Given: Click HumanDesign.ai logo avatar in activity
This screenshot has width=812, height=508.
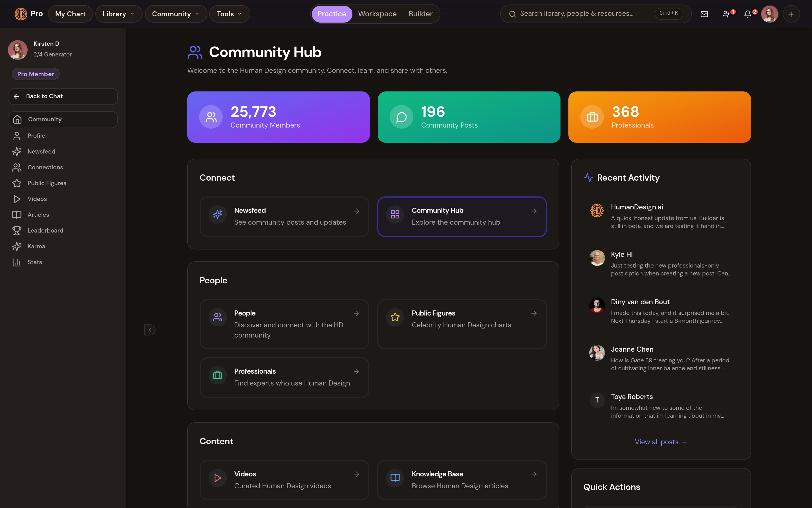Looking at the screenshot, I should pos(597,210).
